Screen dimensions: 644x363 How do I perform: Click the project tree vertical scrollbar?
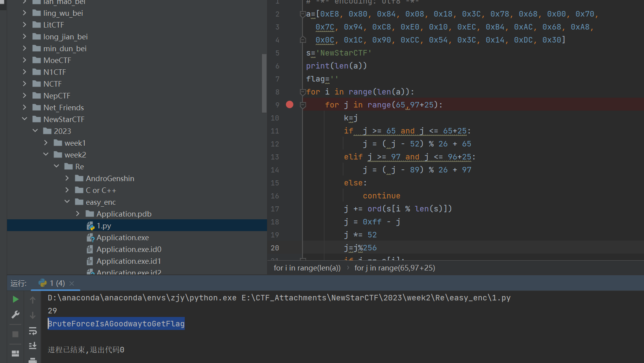[264, 83]
